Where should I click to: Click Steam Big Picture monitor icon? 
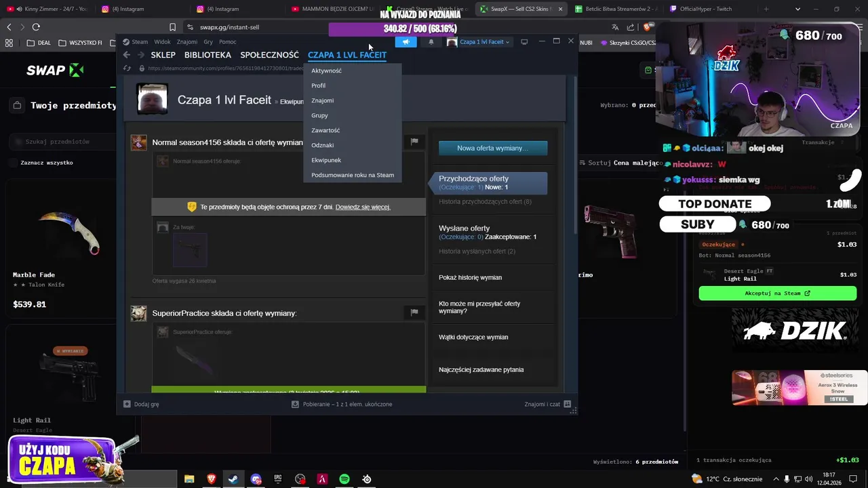(x=524, y=42)
